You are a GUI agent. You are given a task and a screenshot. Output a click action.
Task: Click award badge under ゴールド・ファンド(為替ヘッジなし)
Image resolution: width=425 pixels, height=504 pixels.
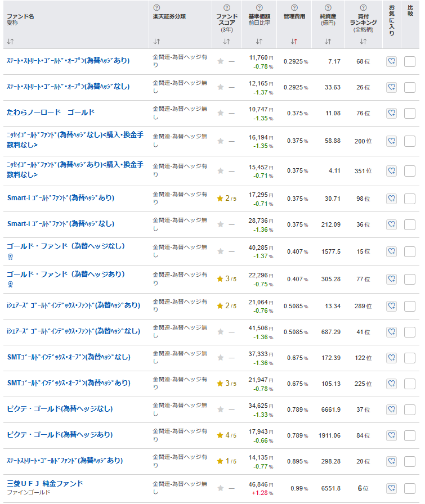pos(10,256)
